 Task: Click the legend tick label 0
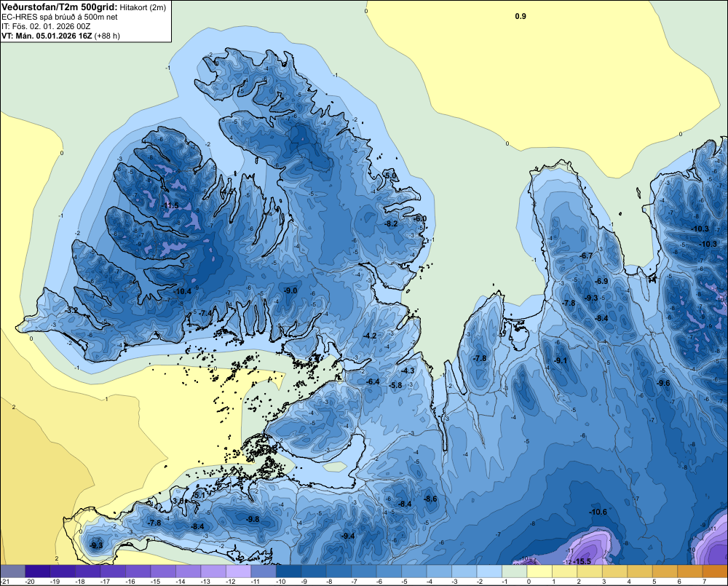tap(529, 582)
